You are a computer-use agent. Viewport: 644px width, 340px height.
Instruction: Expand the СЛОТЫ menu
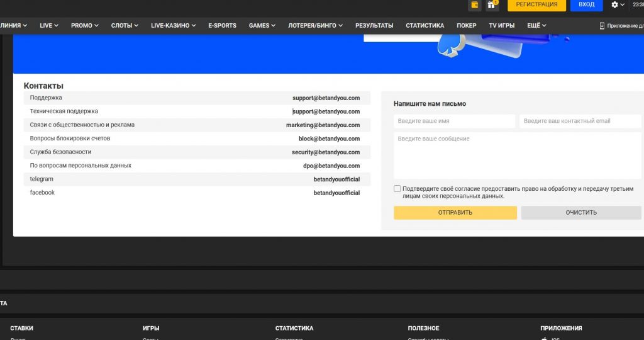[x=125, y=25]
